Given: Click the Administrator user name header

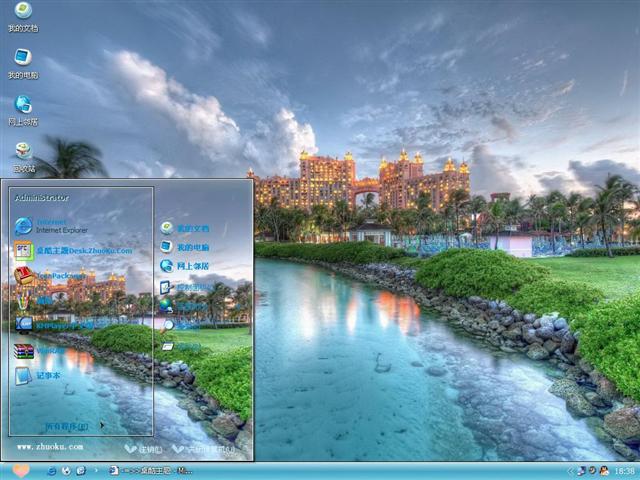Looking at the screenshot, I should pos(42,198).
